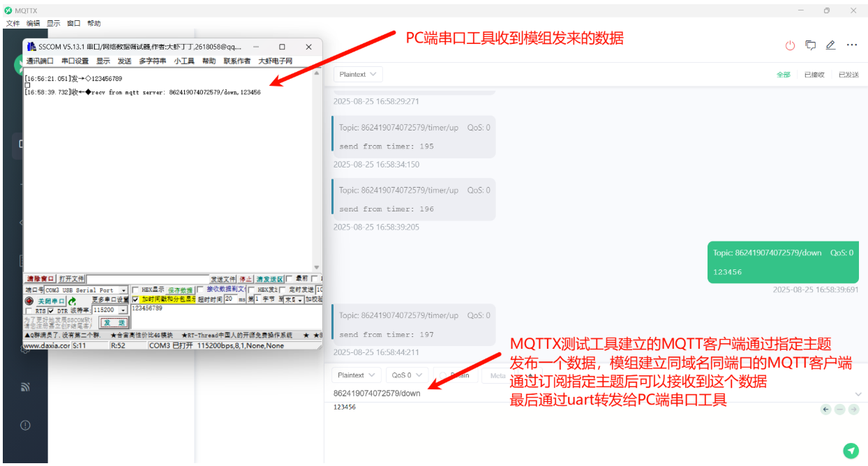Click 保存数据 button in SSCOM
Viewport: 868px width, 466px height.
[x=179, y=290]
